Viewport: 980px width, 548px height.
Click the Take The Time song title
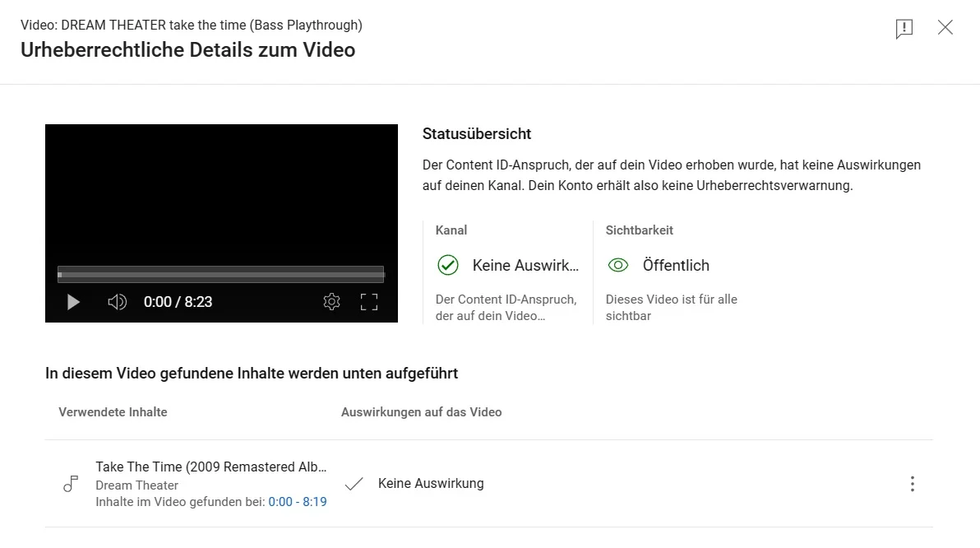click(210, 466)
